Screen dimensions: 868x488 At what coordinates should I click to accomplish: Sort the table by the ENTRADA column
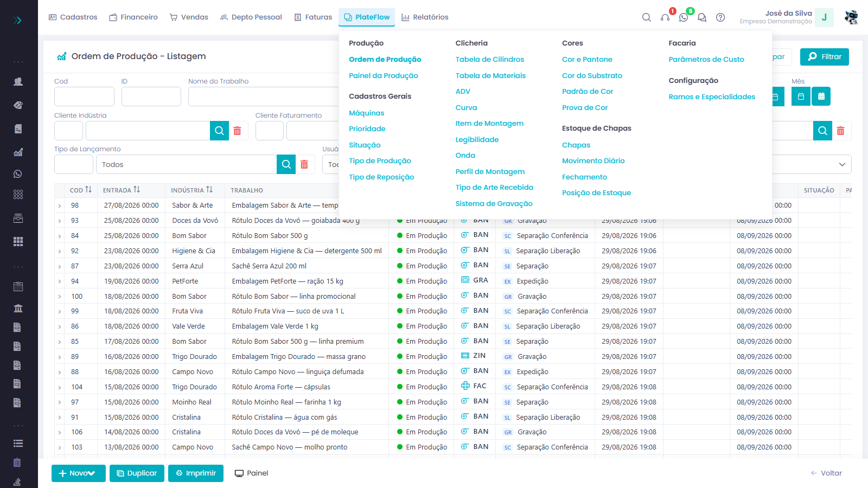[x=122, y=190]
